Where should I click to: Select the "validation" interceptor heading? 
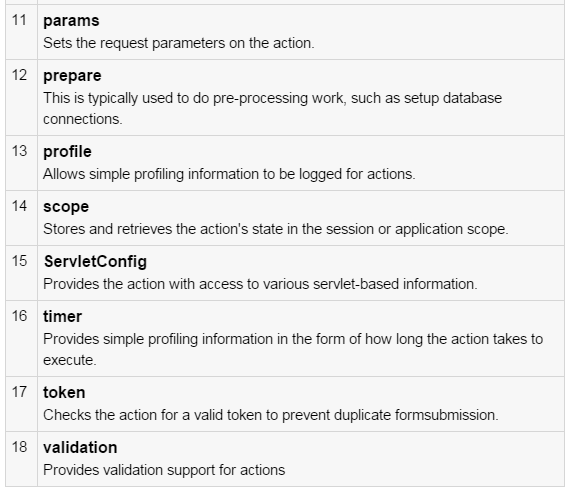click(80, 447)
